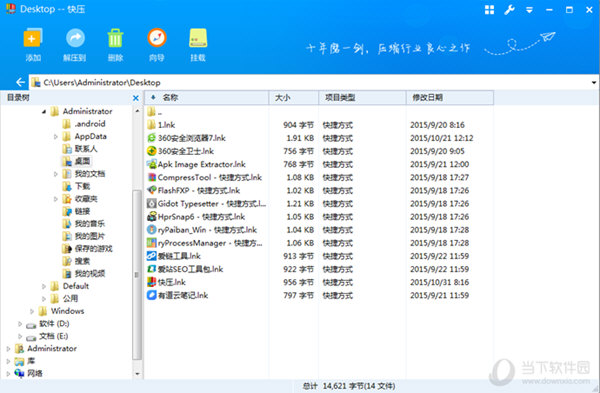
Task: Expand the AppData folder node
Action: point(56,136)
